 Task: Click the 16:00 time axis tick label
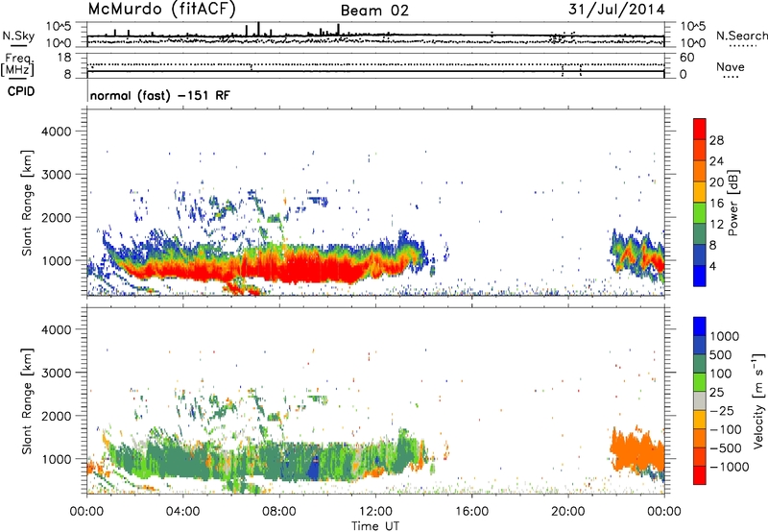click(471, 512)
